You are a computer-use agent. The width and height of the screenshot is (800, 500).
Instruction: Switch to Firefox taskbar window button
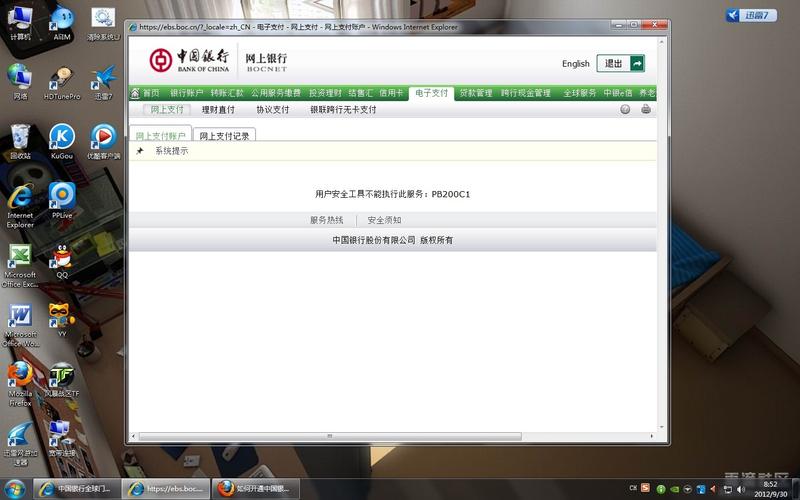[x=256, y=489]
